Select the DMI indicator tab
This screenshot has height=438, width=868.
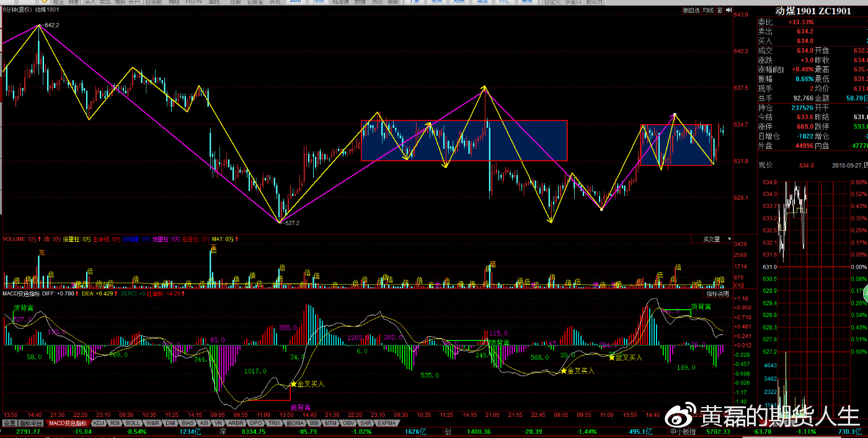pyautogui.click(x=171, y=423)
